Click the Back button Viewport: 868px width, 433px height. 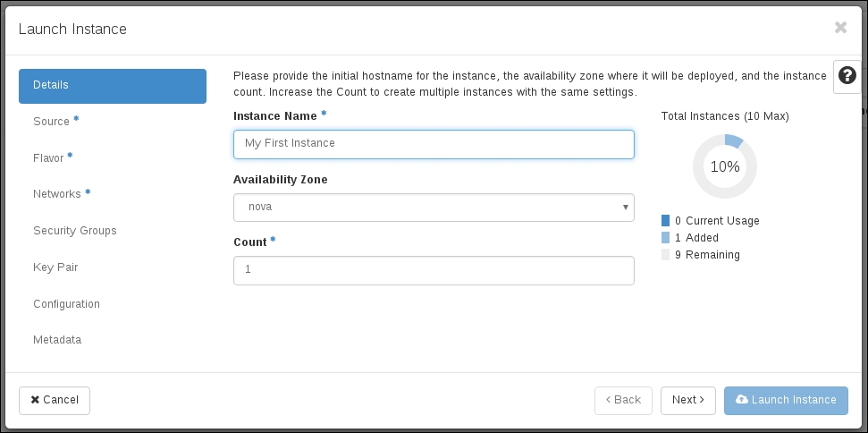click(623, 400)
